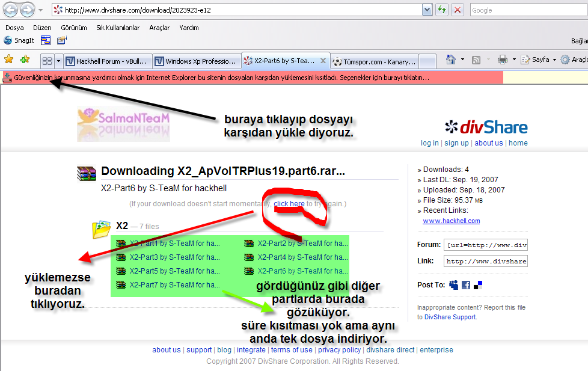Focus the Google search box

pos(528,10)
